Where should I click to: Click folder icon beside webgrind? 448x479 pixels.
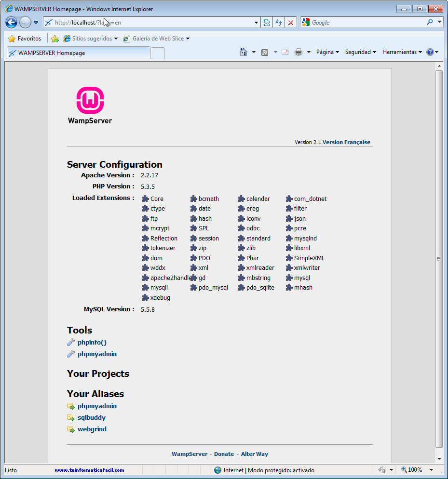(71, 429)
